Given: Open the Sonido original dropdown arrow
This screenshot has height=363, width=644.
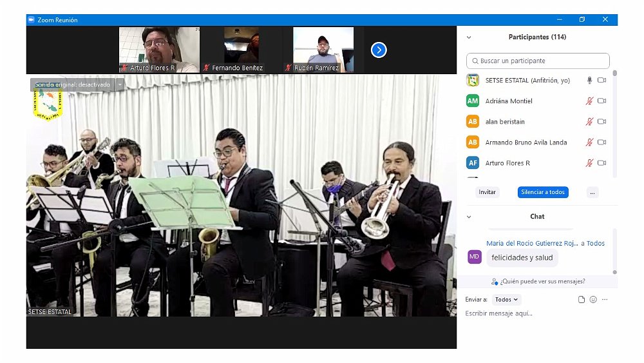Looking at the screenshot, I should (119, 84).
